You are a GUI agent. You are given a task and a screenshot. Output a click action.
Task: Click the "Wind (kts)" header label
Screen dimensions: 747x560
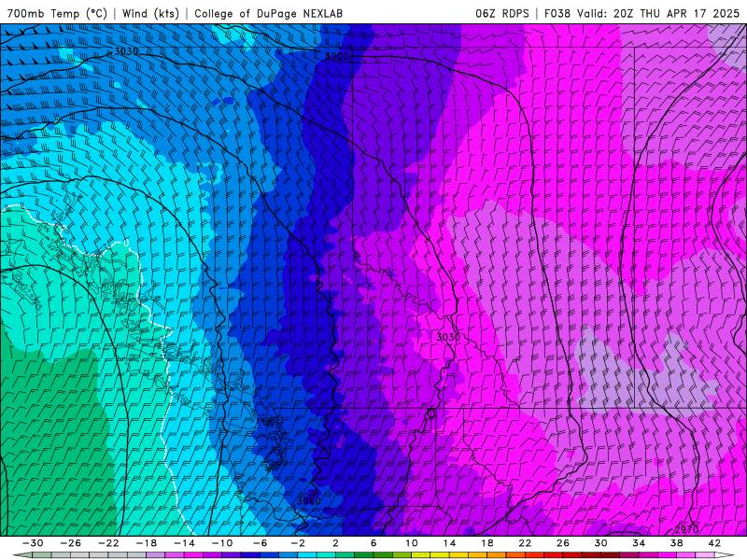150,13
